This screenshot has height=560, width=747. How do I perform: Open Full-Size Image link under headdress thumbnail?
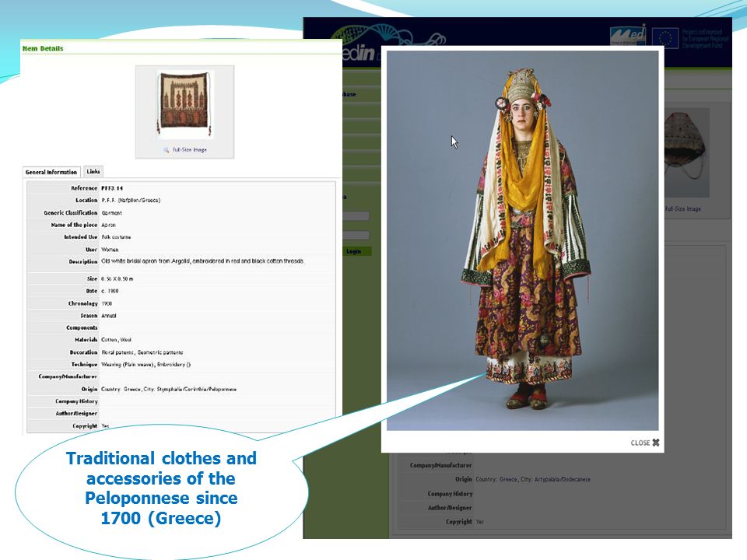tap(683, 209)
